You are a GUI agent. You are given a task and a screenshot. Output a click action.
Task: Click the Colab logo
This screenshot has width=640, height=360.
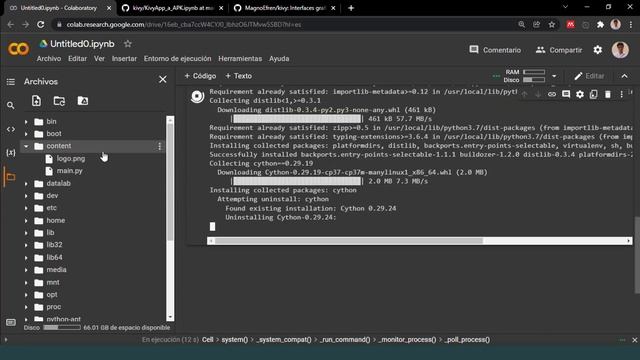[18, 49]
